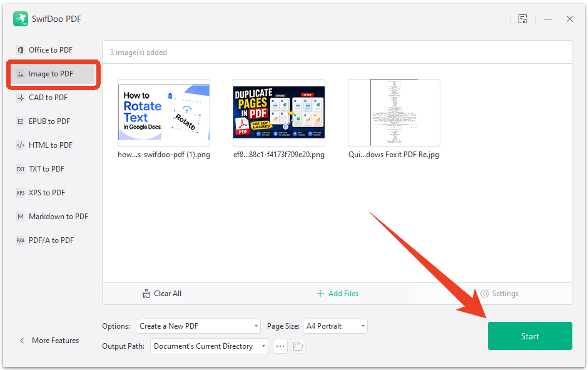Click the TXT file icon
588x370 pixels.
[21, 169]
